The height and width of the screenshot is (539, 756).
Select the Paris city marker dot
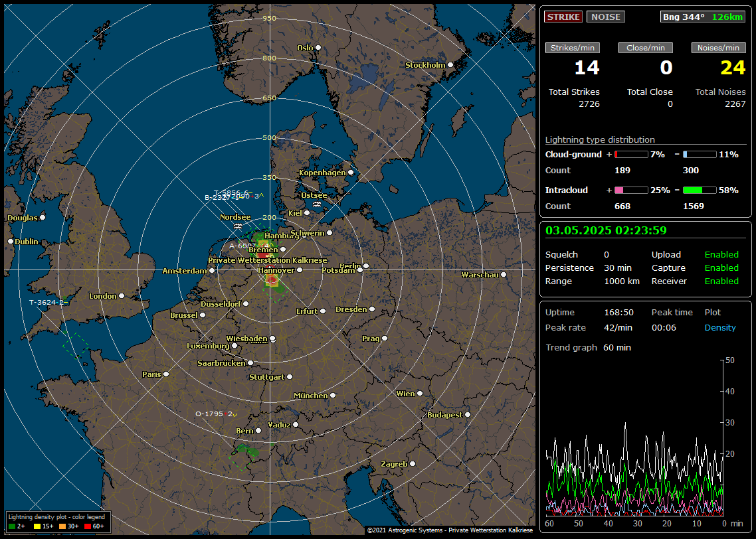pyautogui.click(x=166, y=374)
